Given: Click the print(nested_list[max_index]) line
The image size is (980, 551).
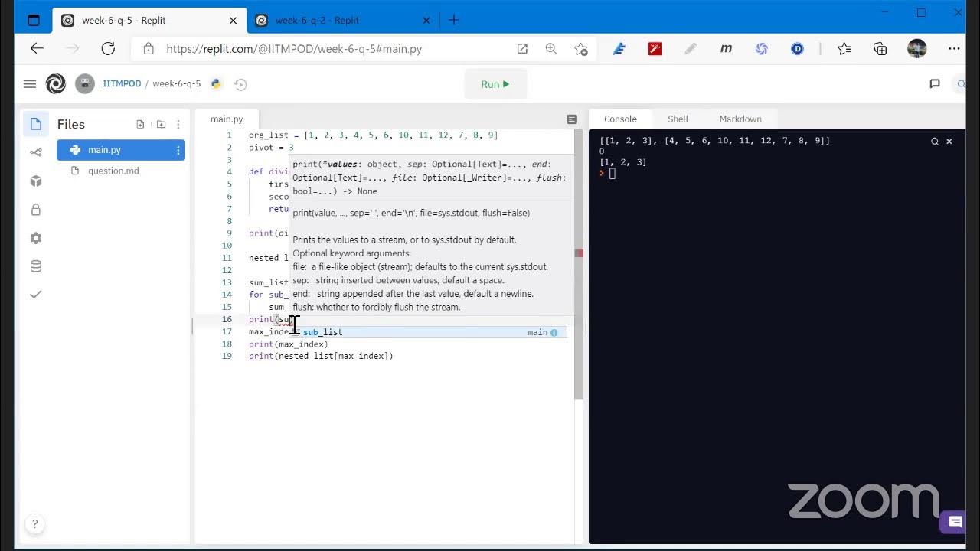Looking at the screenshot, I should coord(321,357).
